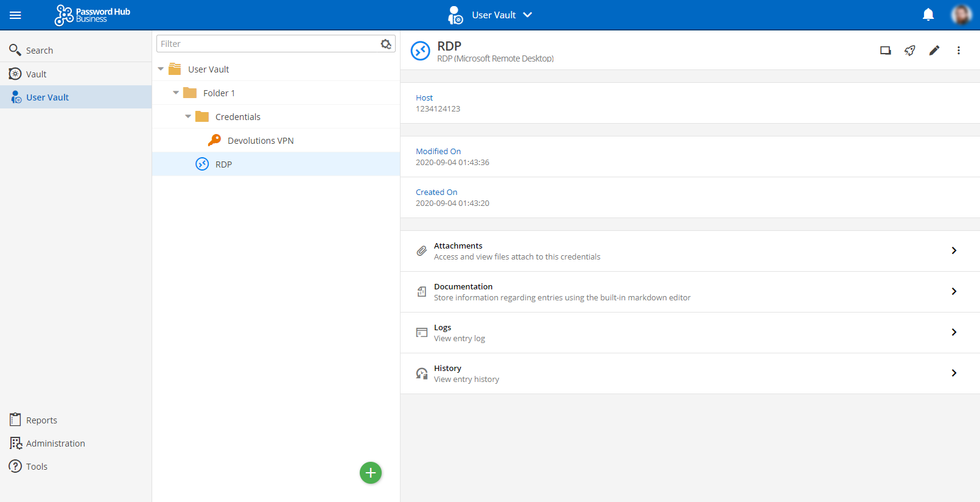Expand Documentation with its chevron arrow
Image resolution: width=980 pixels, height=502 pixels.
click(x=954, y=291)
